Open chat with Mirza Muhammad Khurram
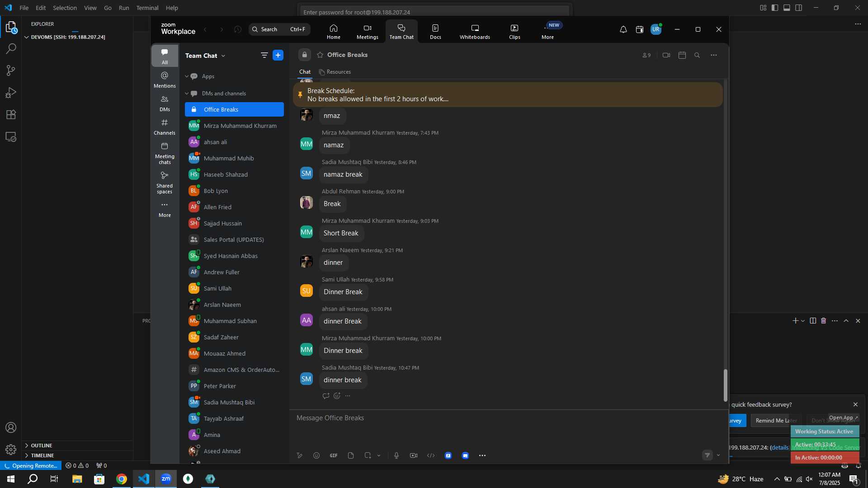868x488 pixels. click(x=234, y=126)
